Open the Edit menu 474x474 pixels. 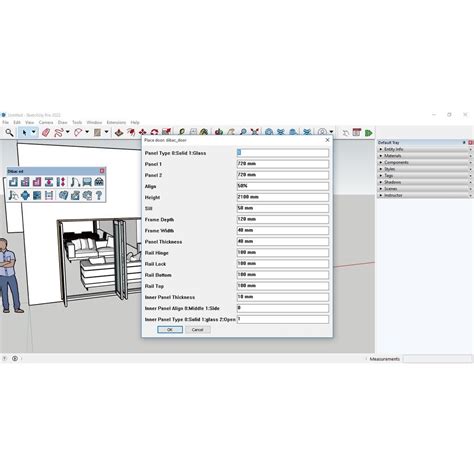pos(17,122)
